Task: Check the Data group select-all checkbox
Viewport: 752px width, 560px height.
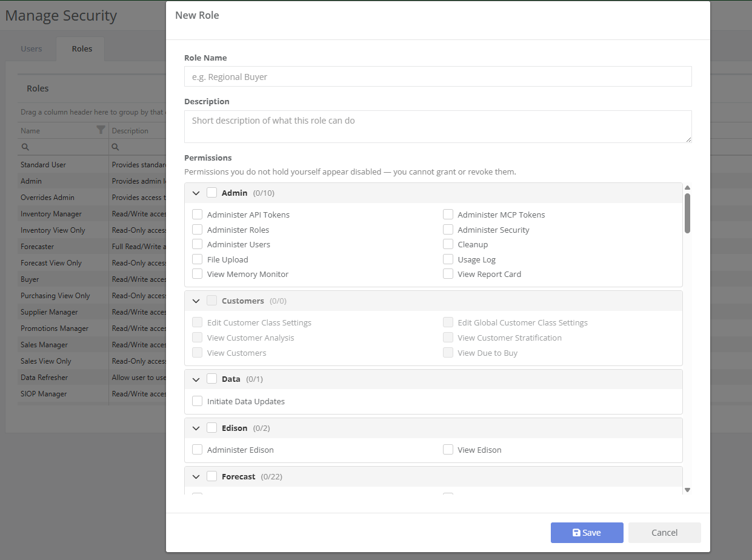Action: [211, 379]
